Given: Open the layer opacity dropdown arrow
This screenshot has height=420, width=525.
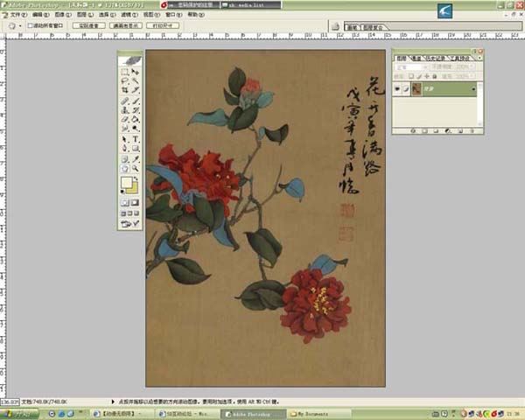Looking at the screenshot, I should tap(472, 67).
